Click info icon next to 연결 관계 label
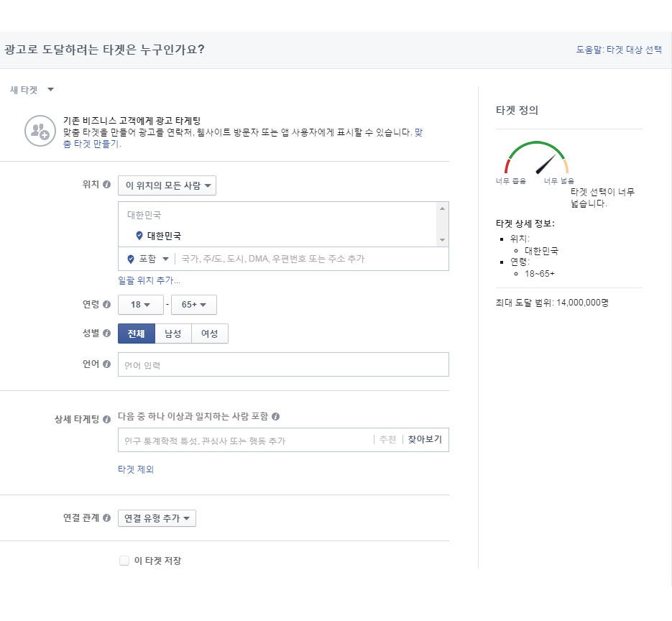This screenshot has width=672, height=621. (x=106, y=517)
